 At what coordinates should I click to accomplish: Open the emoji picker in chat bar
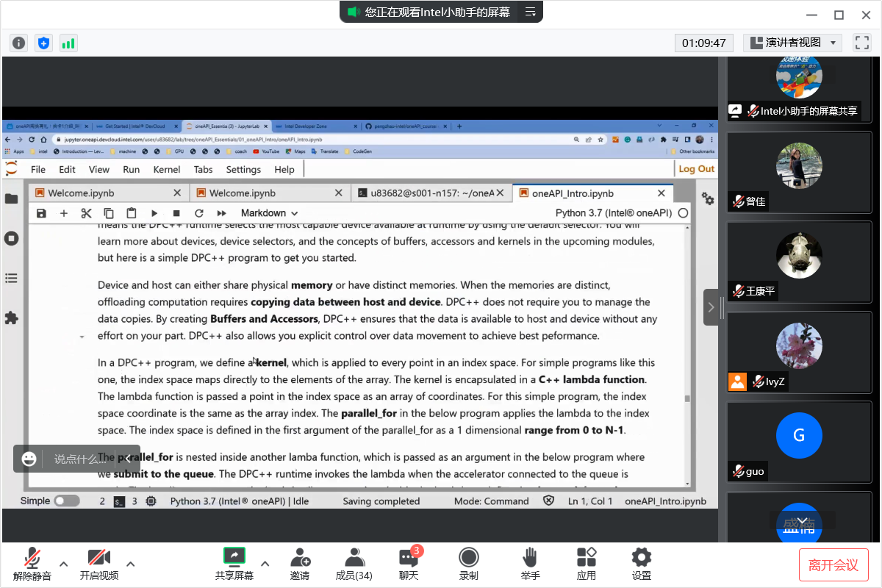pyautogui.click(x=29, y=459)
